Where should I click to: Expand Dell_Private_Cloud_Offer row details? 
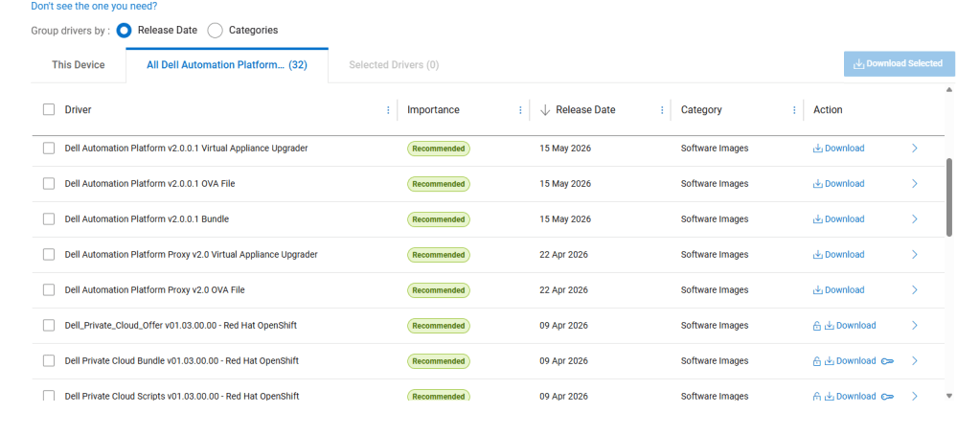click(x=914, y=325)
